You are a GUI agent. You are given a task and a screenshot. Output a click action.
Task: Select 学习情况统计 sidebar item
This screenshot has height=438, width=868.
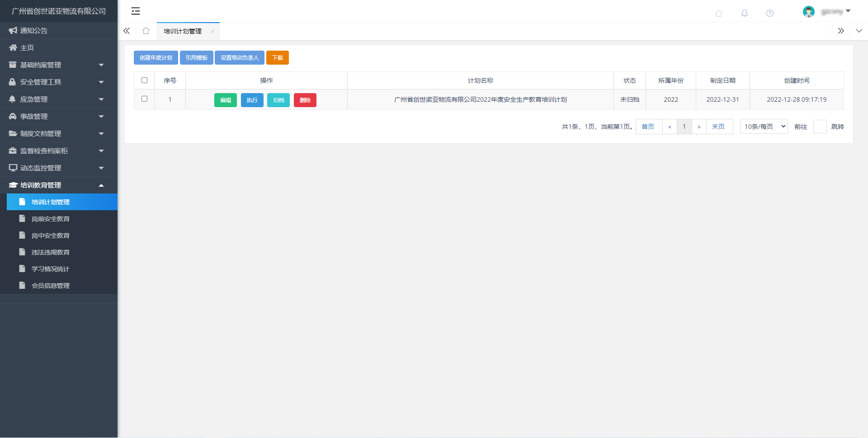tap(51, 269)
